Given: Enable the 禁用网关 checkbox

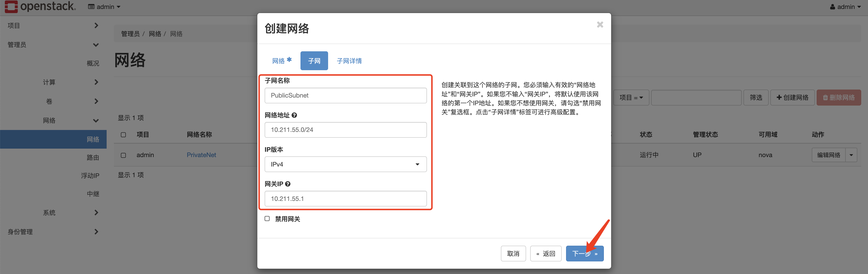Looking at the screenshot, I should [x=267, y=219].
